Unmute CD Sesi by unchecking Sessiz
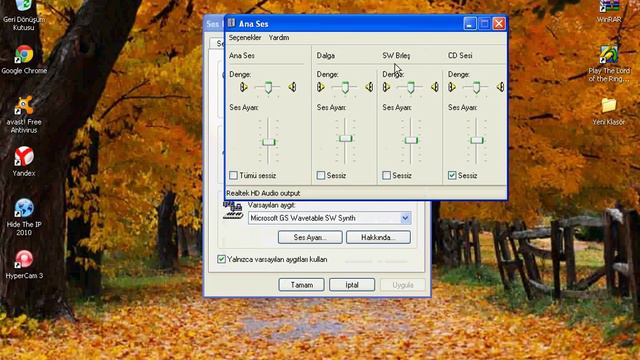This screenshot has height=360, width=640. tap(452, 176)
